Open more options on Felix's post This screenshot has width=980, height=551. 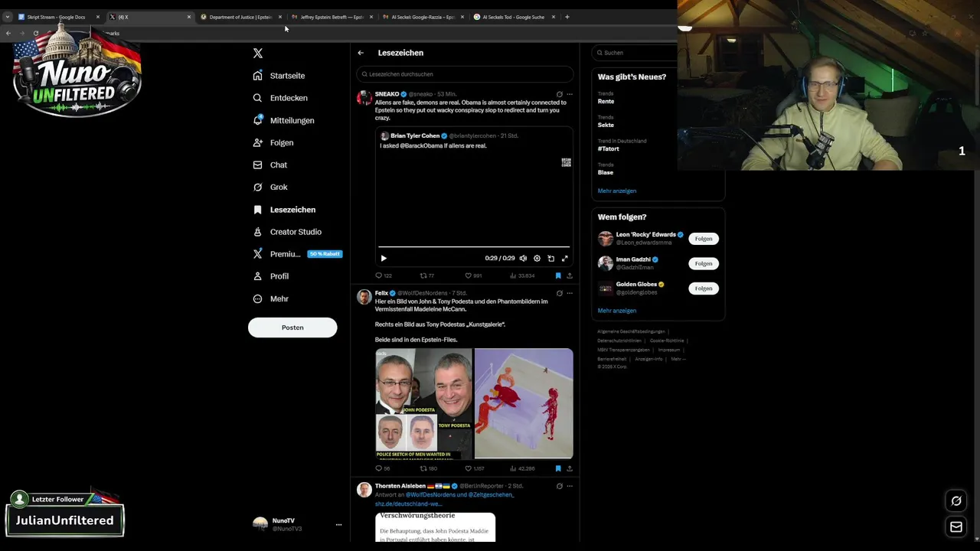pyautogui.click(x=569, y=293)
